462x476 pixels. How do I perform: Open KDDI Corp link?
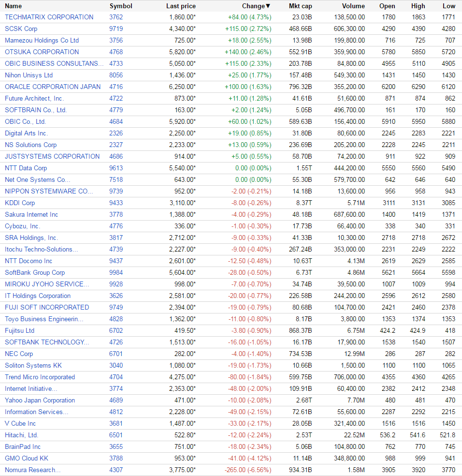[20, 203]
